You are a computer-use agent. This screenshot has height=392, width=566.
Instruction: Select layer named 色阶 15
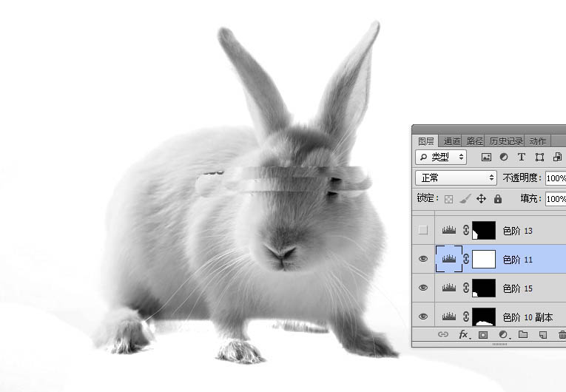518,288
